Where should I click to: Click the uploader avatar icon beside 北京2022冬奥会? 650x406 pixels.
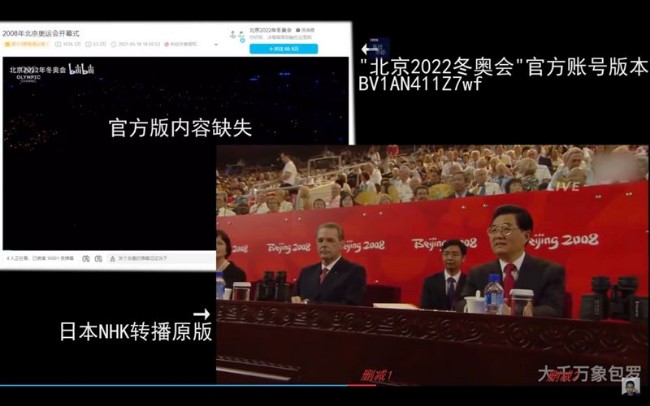click(x=239, y=34)
